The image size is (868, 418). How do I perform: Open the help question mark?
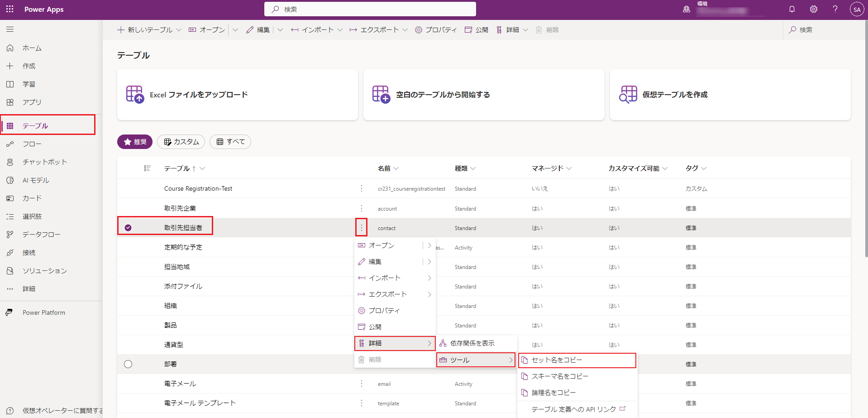point(835,9)
